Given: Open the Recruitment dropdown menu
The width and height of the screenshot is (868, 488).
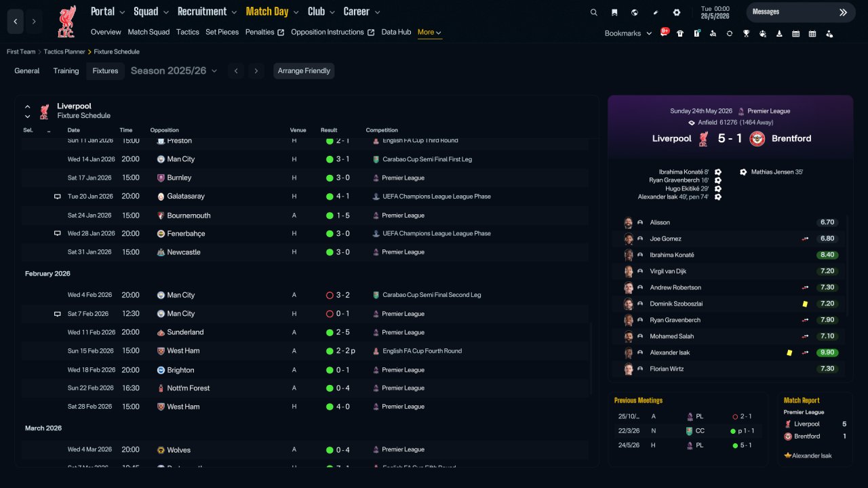Looking at the screenshot, I should [208, 12].
